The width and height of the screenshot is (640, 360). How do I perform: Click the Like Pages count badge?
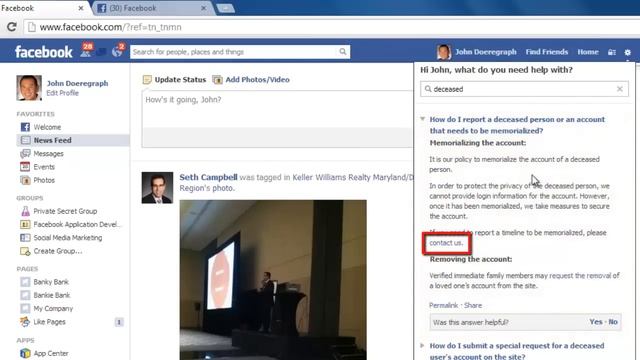click(119, 322)
